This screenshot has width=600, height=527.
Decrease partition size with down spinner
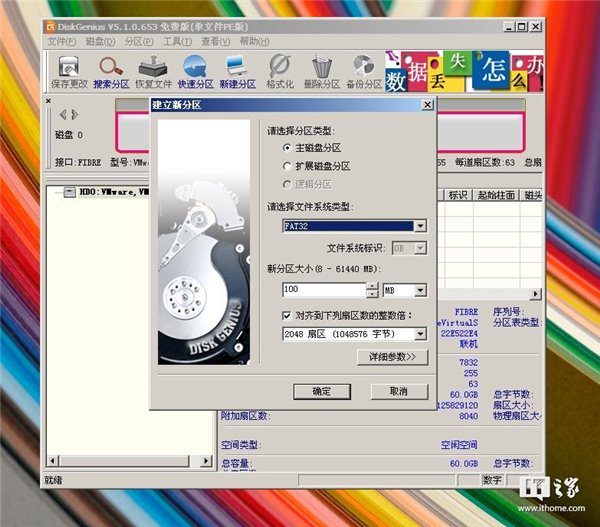pos(372,294)
